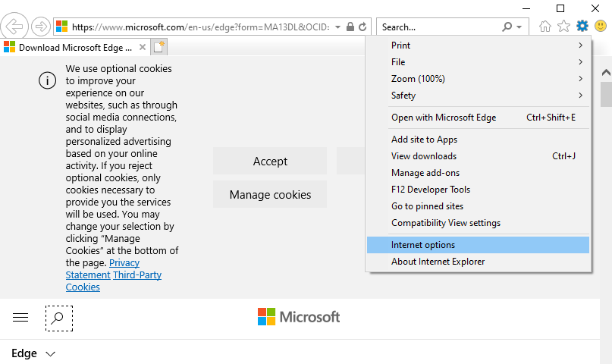The height and width of the screenshot is (364, 612).
Task: Click the Microsoft favicon in address bar
Action: [x=61, y=27]
